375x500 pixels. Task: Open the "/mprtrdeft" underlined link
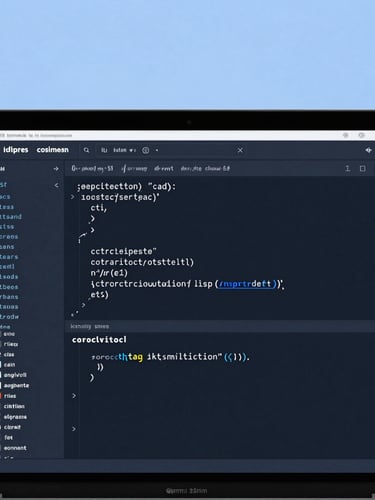coord(247,284)
